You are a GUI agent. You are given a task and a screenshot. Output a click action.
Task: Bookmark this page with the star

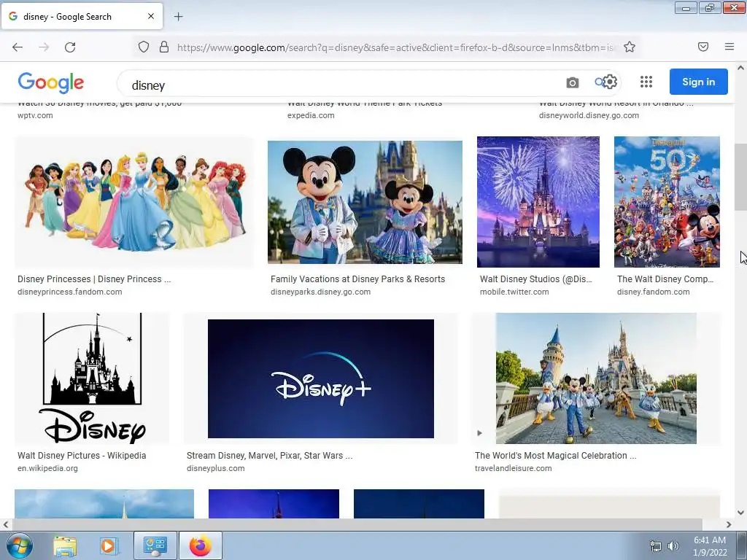(630, 47)
